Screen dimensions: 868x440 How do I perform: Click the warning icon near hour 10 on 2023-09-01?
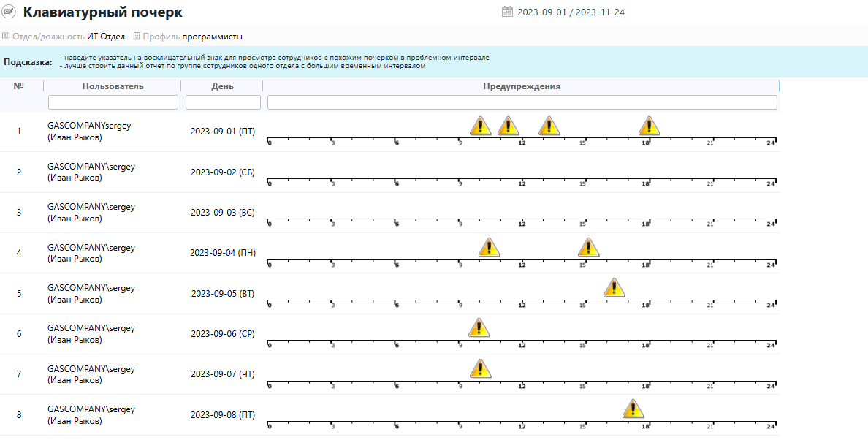(481, 126)
